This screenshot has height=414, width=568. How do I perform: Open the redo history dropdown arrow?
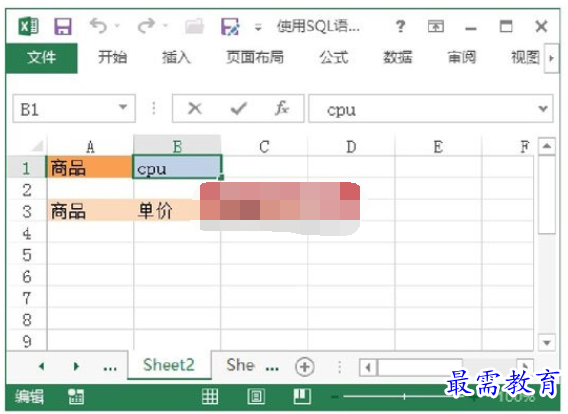[x=165, y=26]
